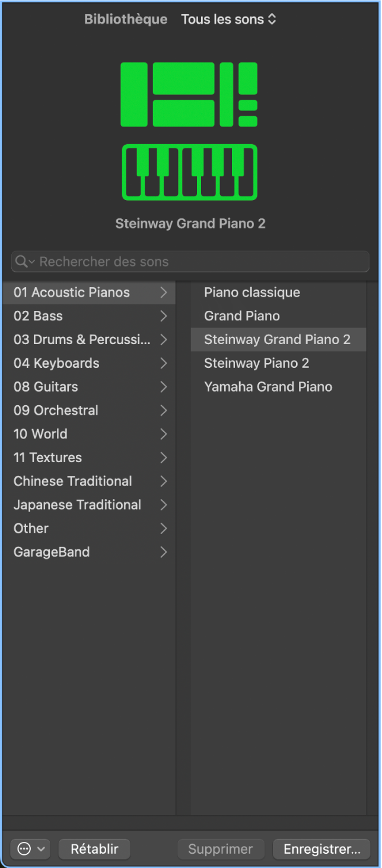Click the green keyboard instrument icon
The height and width of the screenshot is (868, 382).
click(190, 171)
